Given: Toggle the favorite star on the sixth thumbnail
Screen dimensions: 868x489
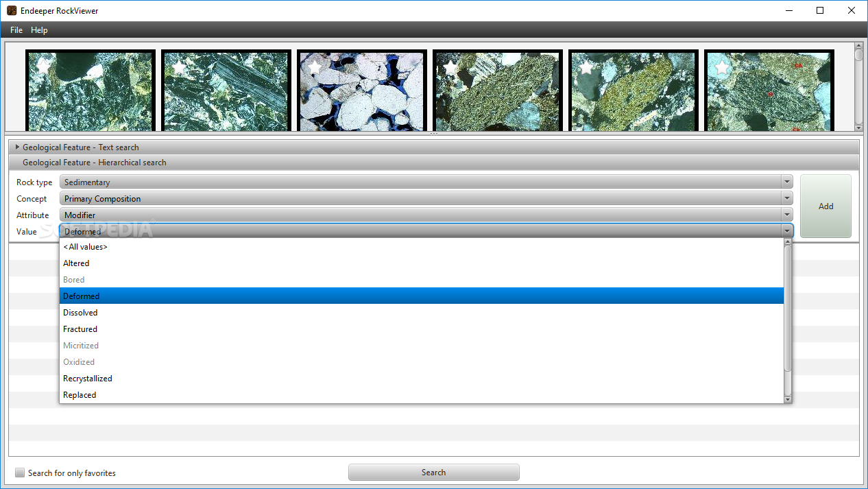Looking at the screenshot, I should (x=722, y=67).
